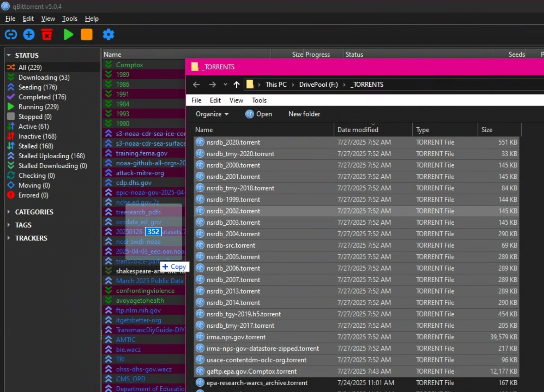Open the Organize dropdown

(212, 114)
